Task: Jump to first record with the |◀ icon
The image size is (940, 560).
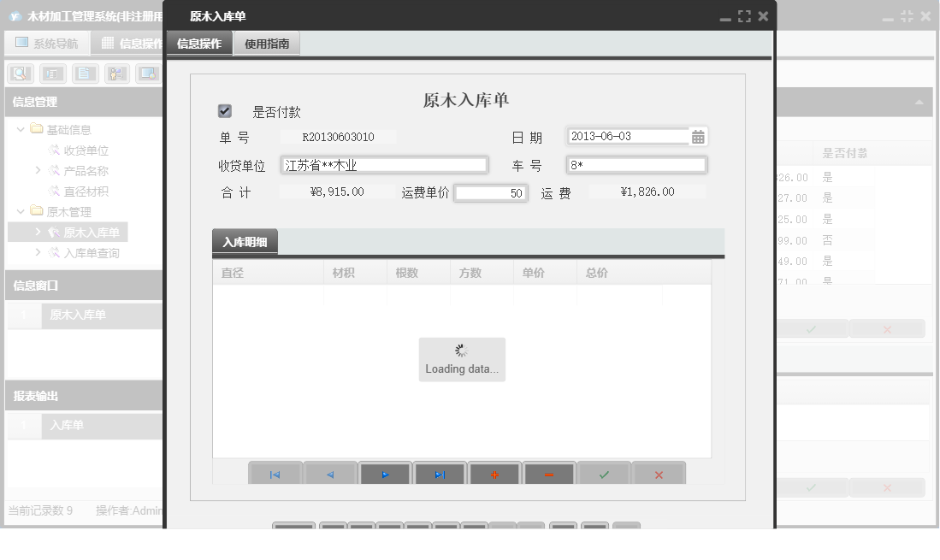Action: click(275, 472)
